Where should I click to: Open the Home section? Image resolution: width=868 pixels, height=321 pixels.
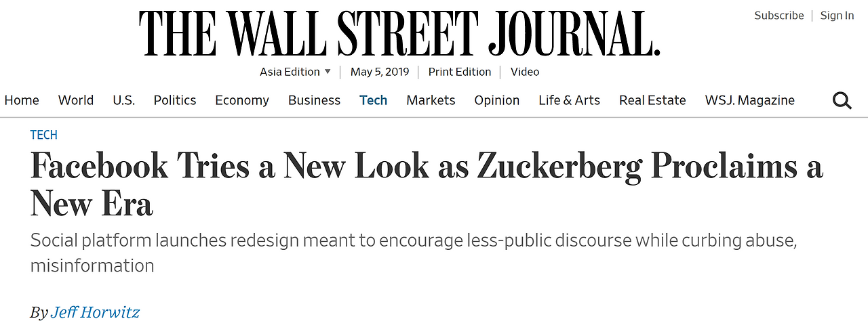(x=22, y=100)
